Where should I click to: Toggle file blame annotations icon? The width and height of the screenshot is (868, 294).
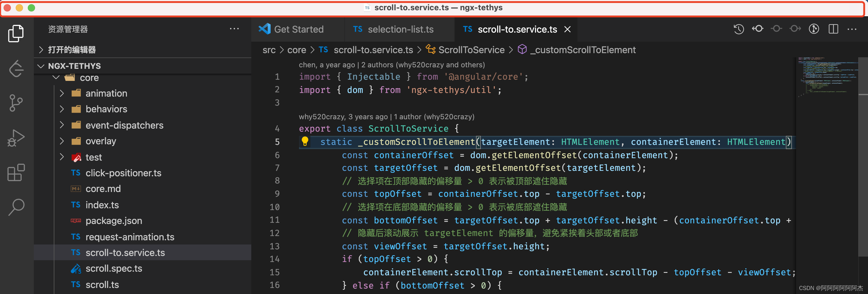(x=814, y=29)
